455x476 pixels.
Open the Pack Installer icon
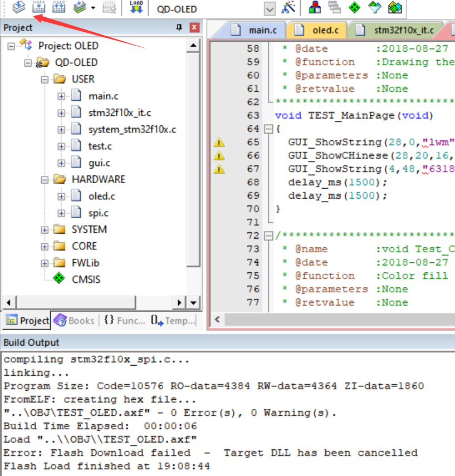395,7
